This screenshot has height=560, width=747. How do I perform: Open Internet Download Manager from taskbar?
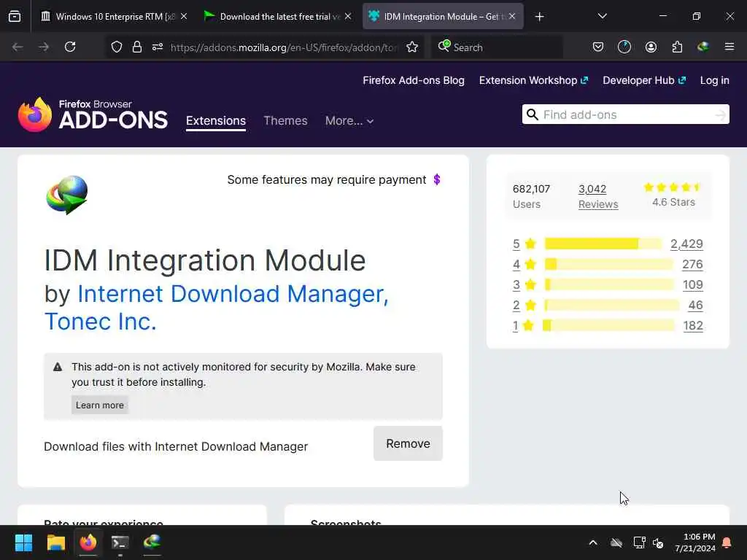(152, 542)
